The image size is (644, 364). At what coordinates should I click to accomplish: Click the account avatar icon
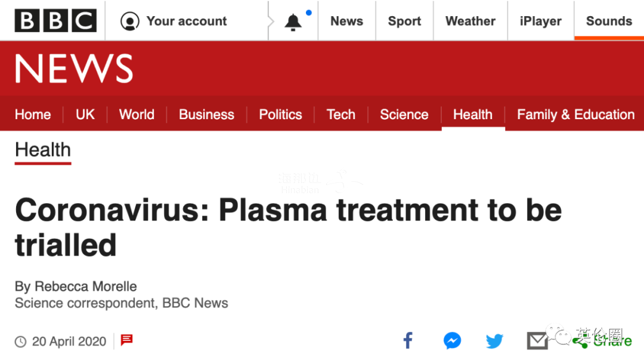(x=130, y=21)
